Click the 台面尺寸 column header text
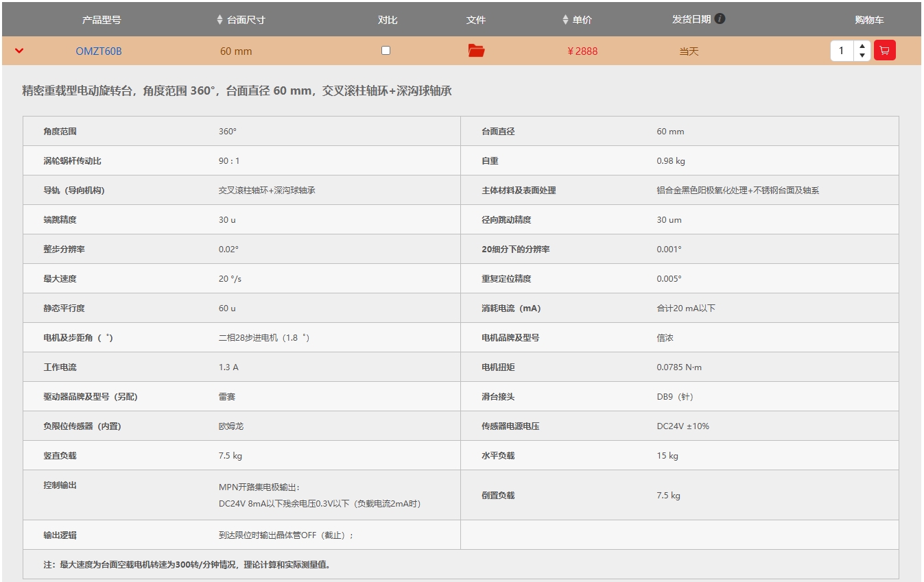This screenshot has height=582, width=924. [x=246, y=20]
